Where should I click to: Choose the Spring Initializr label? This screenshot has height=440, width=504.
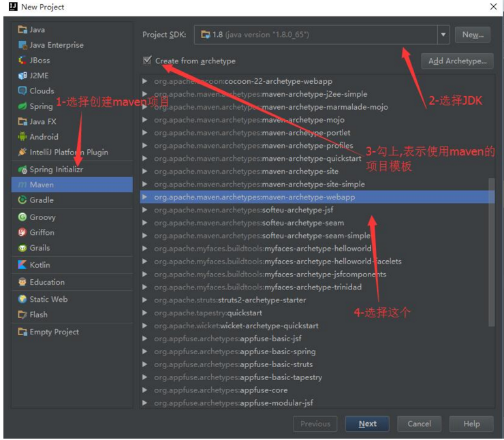click(57, 170)
